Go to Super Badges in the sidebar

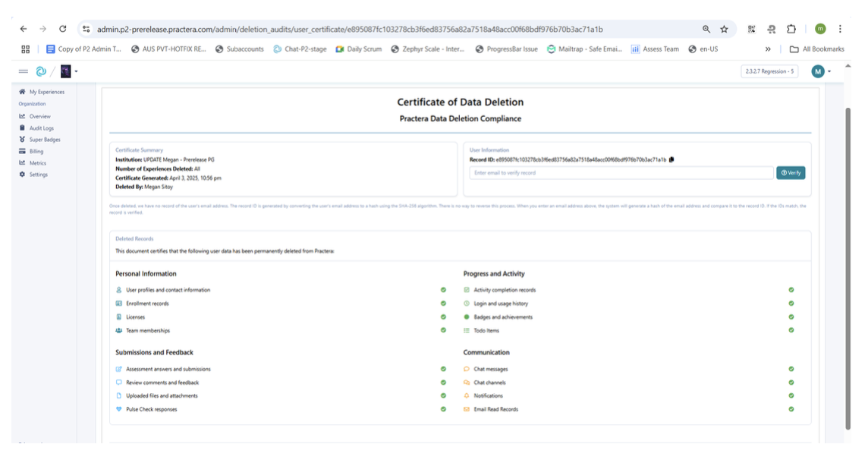click(x=44, y=140)
